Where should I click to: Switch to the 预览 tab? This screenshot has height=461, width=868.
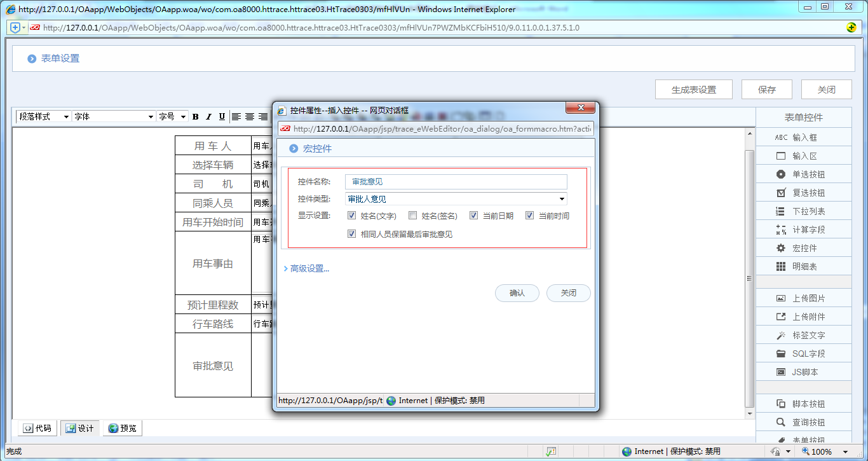coord(122,428)
